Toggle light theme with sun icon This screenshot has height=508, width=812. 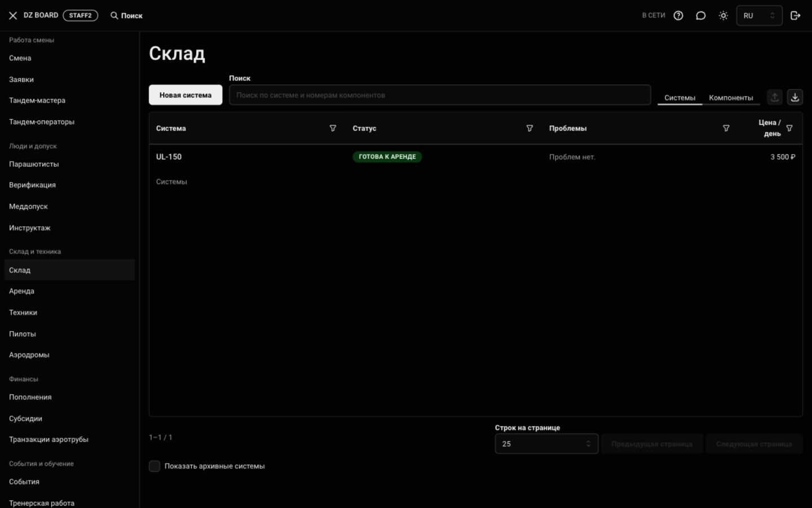723,16
